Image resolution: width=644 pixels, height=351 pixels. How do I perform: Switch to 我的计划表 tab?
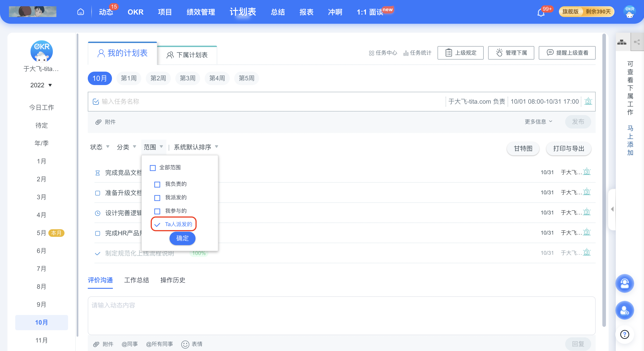[122, 53]
